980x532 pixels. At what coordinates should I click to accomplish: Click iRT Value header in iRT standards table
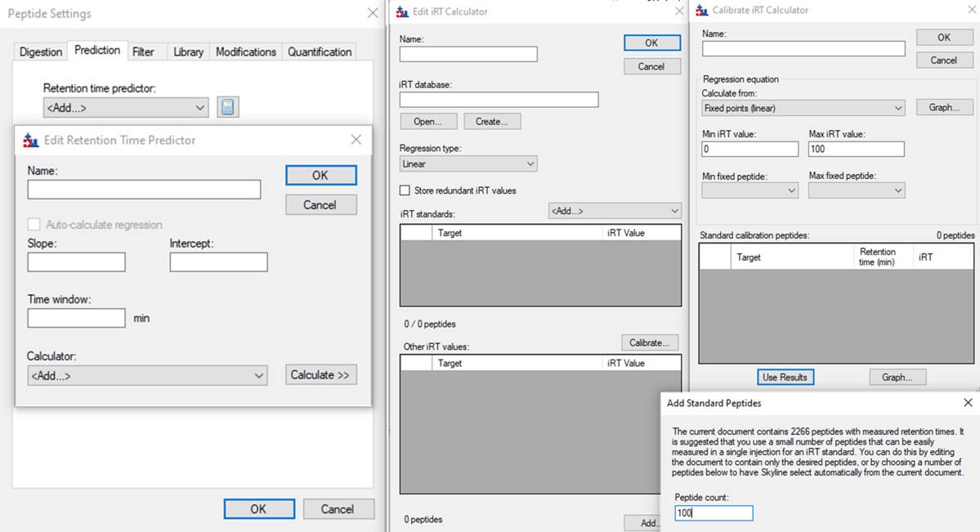tap(642, 233)
